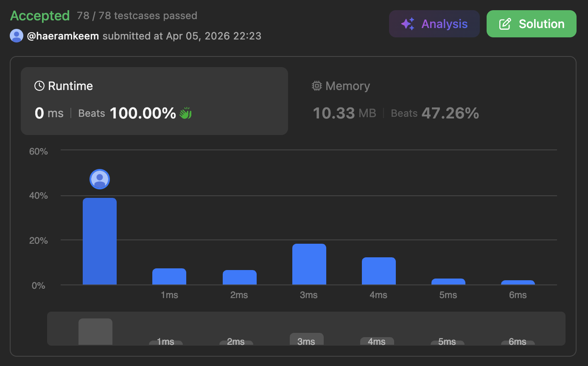This screenshot has height=366, width=588.
Task: Select the 6ms bar in the main chart
Action: coord(518,282)
